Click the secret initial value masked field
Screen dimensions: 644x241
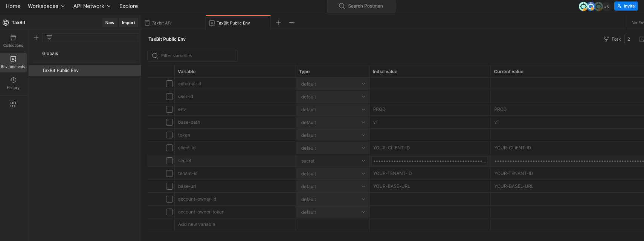tap(429, 161)
